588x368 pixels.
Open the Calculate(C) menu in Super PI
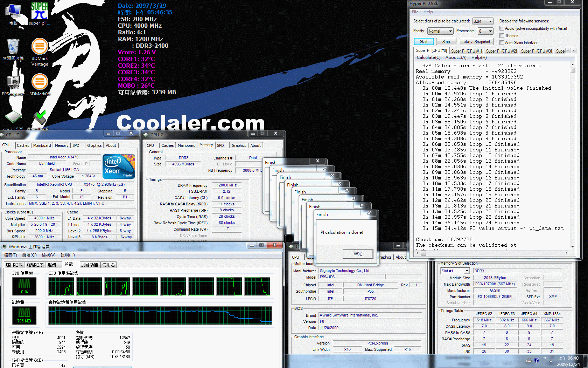tap(428, 57)
